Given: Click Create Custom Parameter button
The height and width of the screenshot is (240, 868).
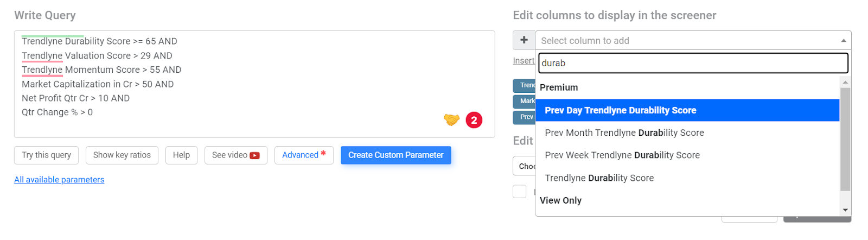Looking at the screenshot, I should coord(396,155).
